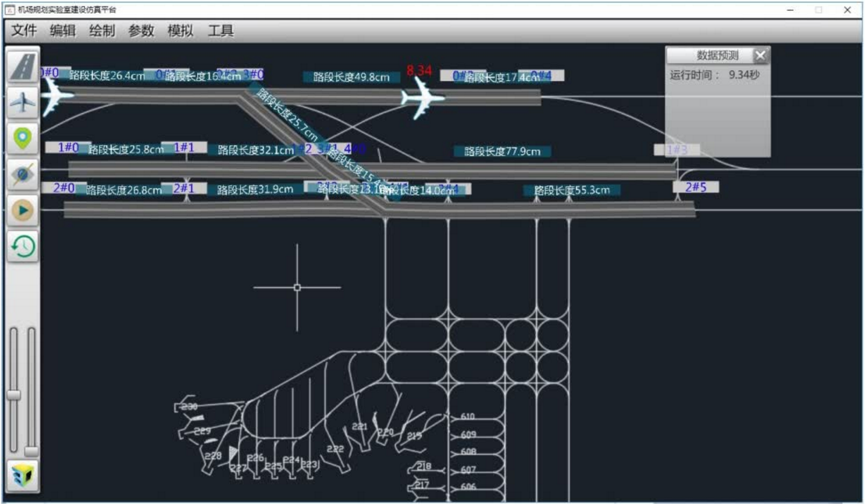Open the 模拟 menu
Screen dimensions: 865x504
click(180, 31)
